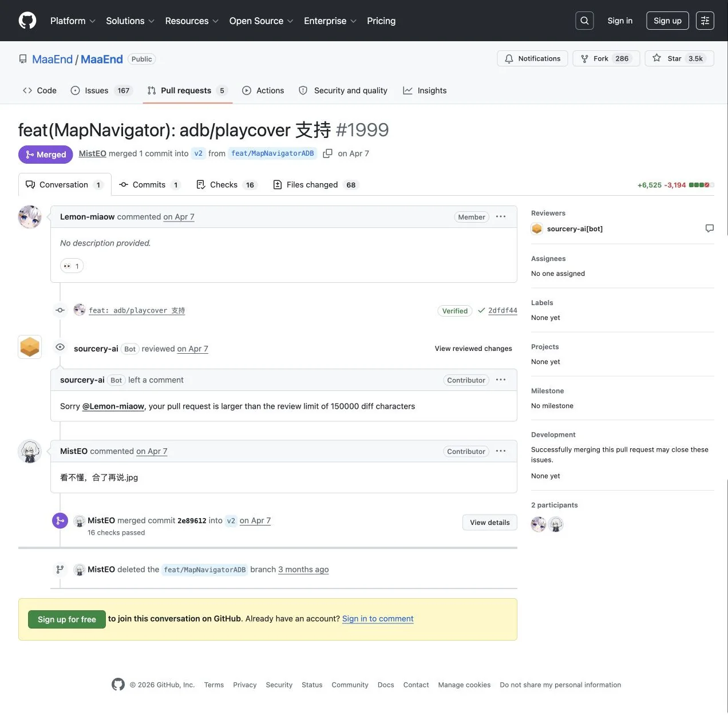Open the Security and quality tab
Viewport: 728px width, 715px height.
343,90
